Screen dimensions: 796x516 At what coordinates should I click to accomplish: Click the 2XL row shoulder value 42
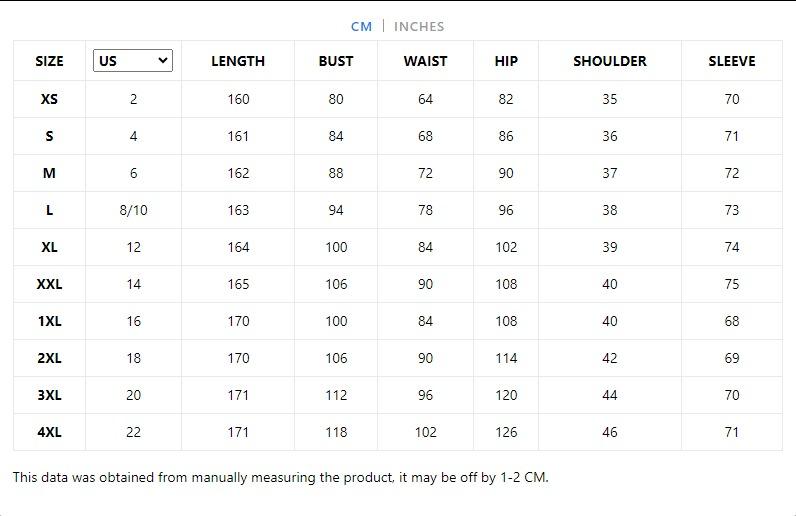[x=610, y=358]
